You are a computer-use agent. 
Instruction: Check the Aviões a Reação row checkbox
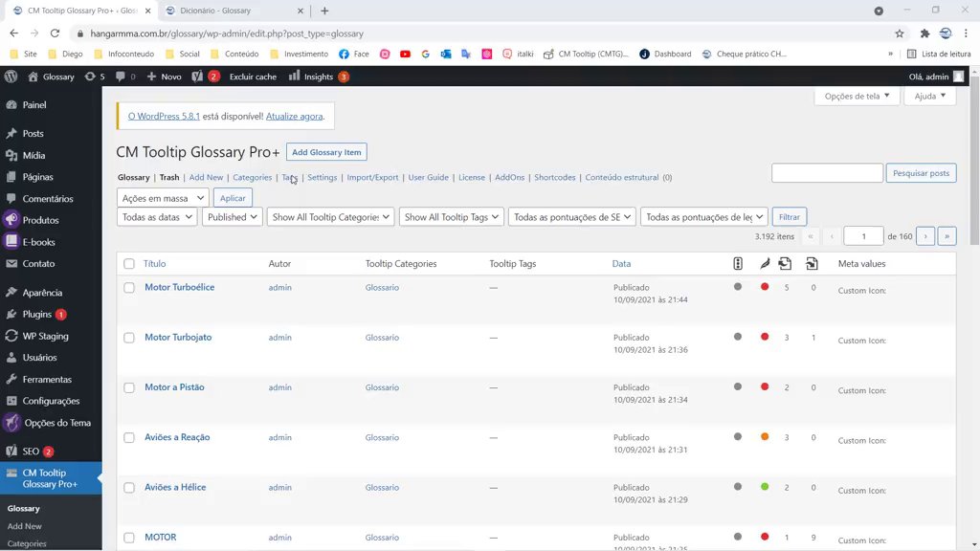[x=129, y=438]
